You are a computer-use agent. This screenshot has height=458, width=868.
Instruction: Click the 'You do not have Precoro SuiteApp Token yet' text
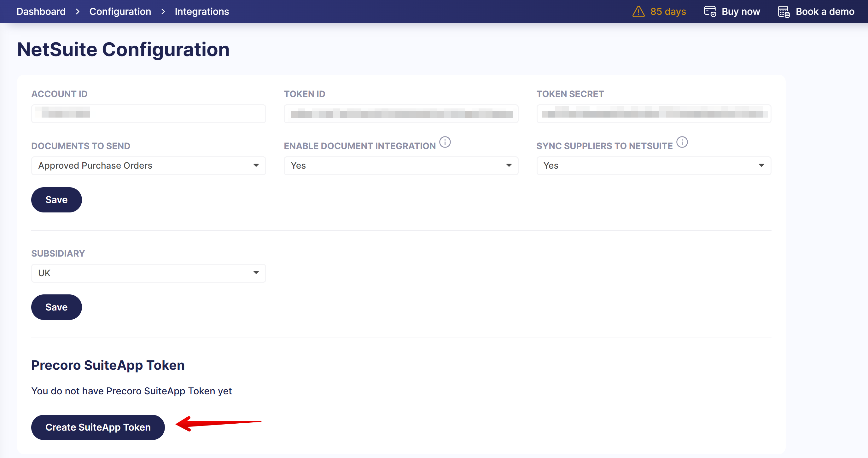(x=131, y=391)
